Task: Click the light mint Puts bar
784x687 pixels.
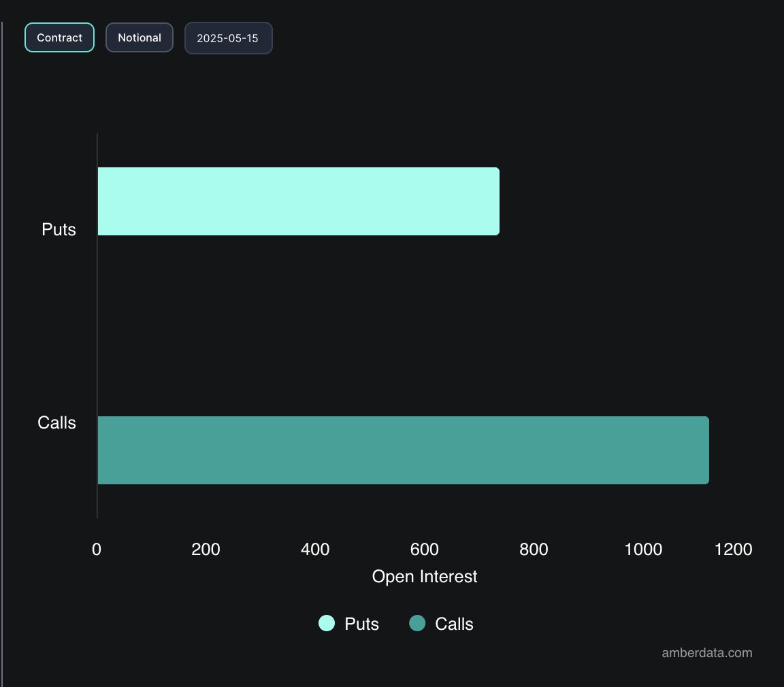Action: click(298, 201)
